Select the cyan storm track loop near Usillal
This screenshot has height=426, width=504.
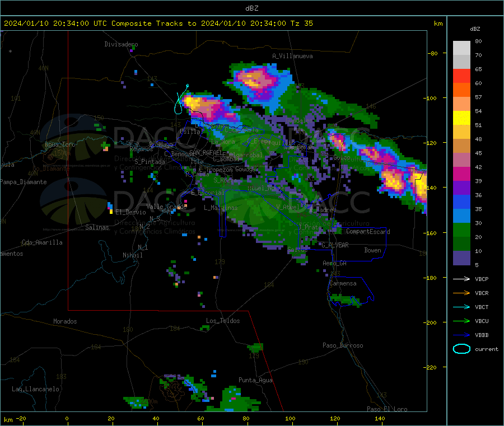point(181,100)
